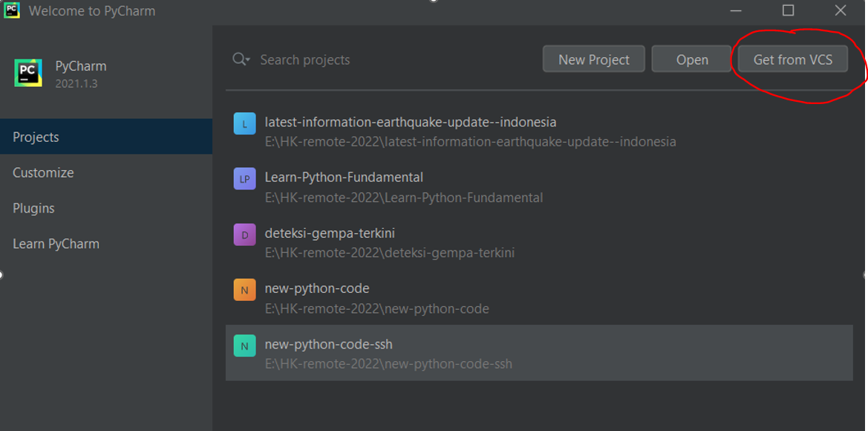The height and width of the screenshot is (431, 868).
Task: Open the Customize section
Action: tap(42, 172)
